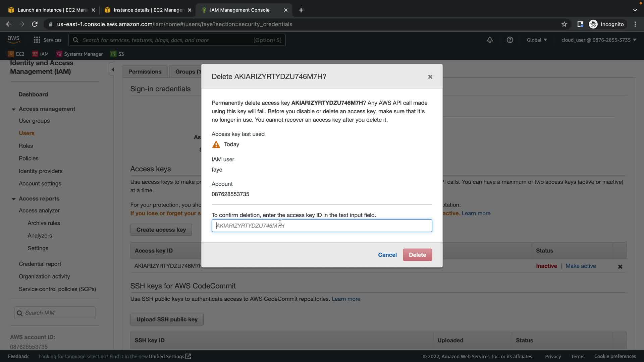Switch to the Instance details browser tab

click(x=148, y=10)
